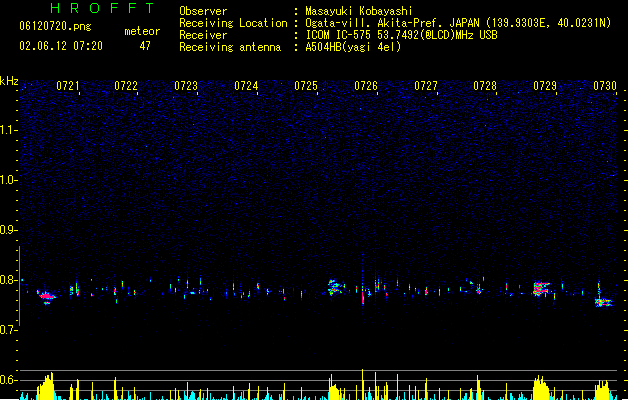
Task: Click the 0728 time marker
Action: 485,86
